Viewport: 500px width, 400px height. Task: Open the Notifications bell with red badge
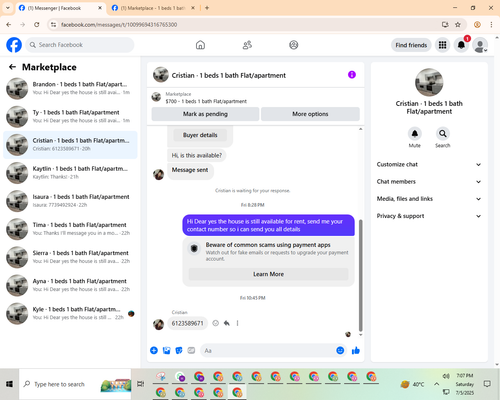[461, 45]
